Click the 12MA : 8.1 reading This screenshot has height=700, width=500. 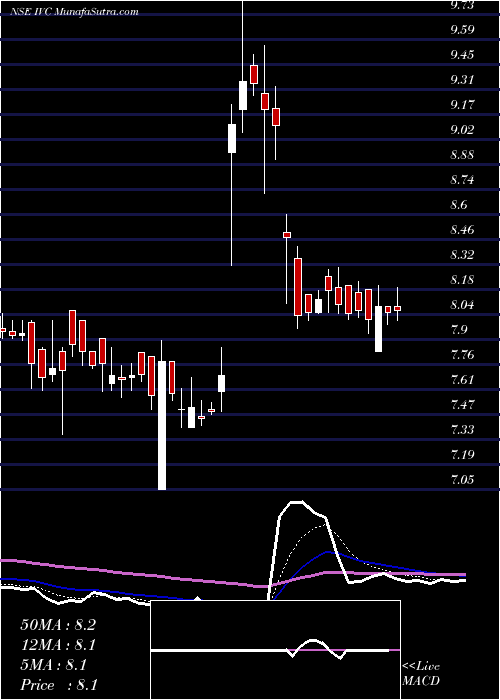58,645
